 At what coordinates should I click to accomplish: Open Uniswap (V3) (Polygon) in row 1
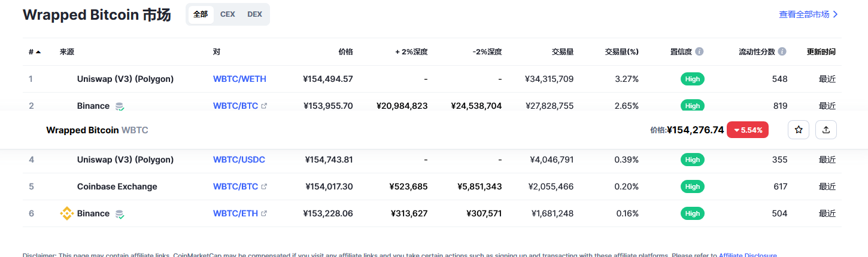[x=125, y=79]
